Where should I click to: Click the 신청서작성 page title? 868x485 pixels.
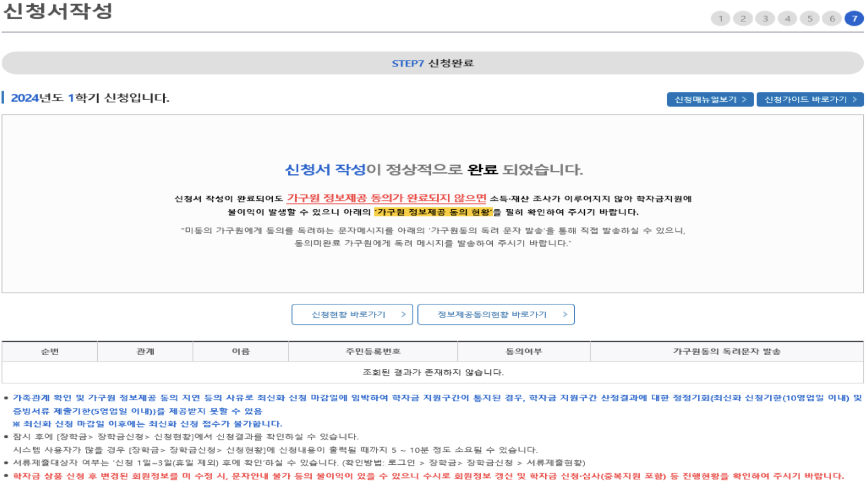tap(57, 10)
